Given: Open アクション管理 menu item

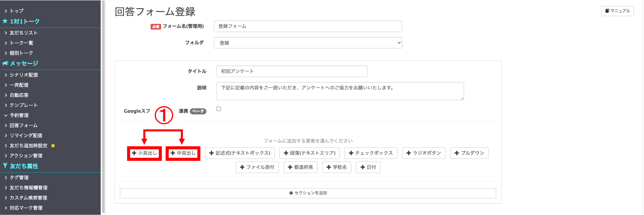Looking at the screenshot, I should (x=26, y=156).
